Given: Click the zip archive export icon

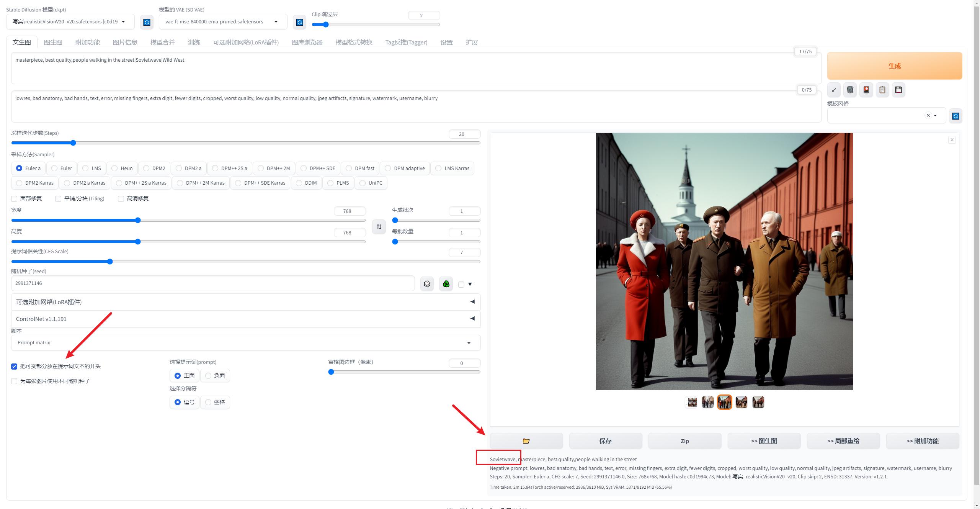Looking at the screenshot, I should pyautogui.click(x=684, y=441).
